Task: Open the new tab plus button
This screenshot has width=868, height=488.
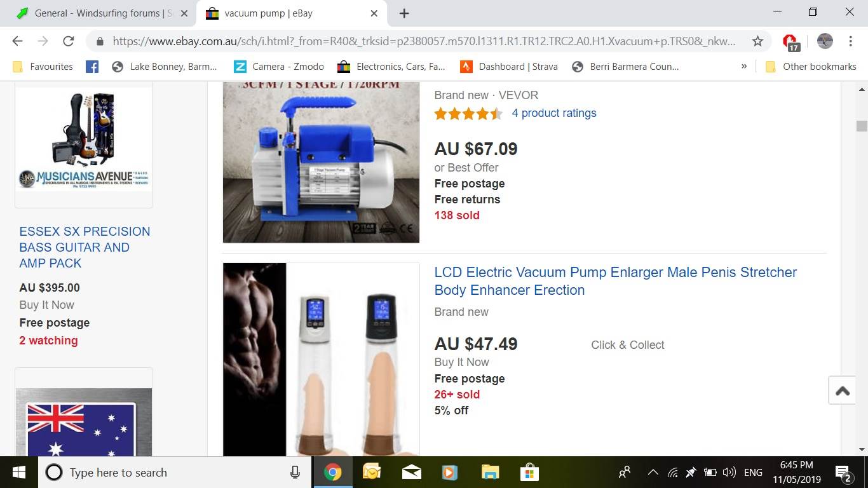Action: coord(404,13)
